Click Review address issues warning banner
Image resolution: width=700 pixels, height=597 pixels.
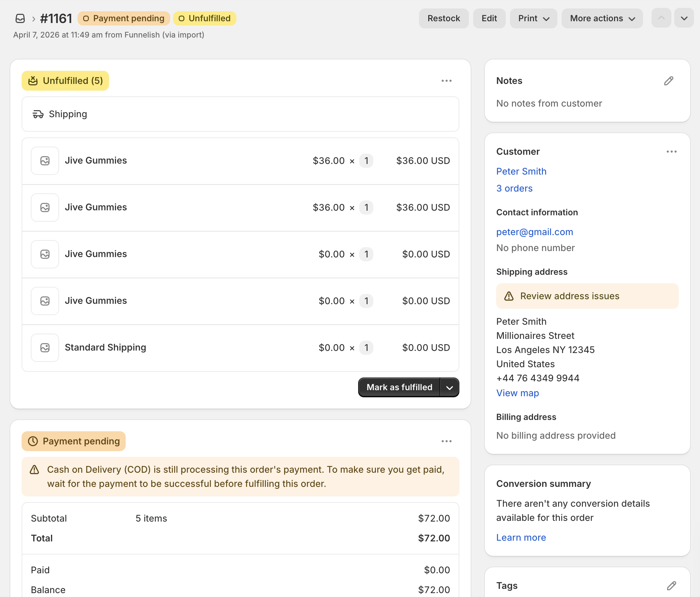click(587, 296)
